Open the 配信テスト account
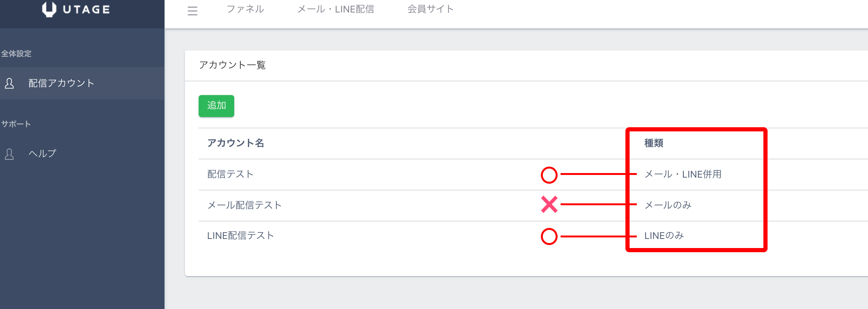This screenshot has width=868, height=309. [x=230, y=174]
